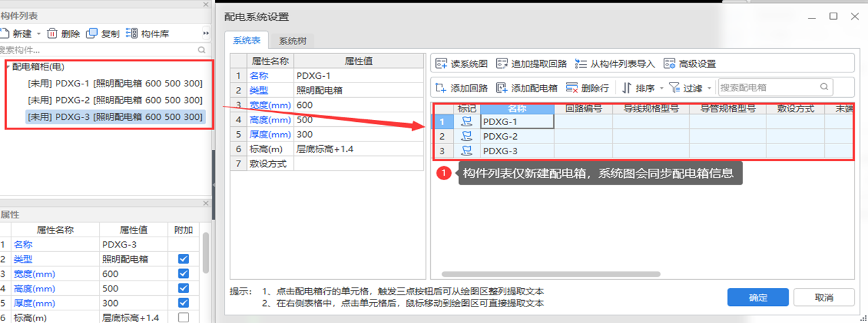Expand the 新建 dropdown arrow
This screenshot has width=868, height=323.
pyautogui.click(x=38, y=34)
